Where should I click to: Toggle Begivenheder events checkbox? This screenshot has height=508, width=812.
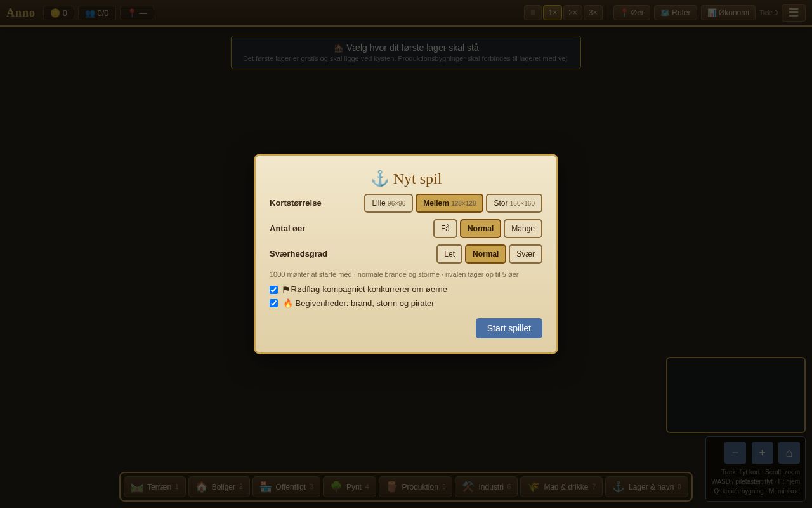[x=274, y=304]
